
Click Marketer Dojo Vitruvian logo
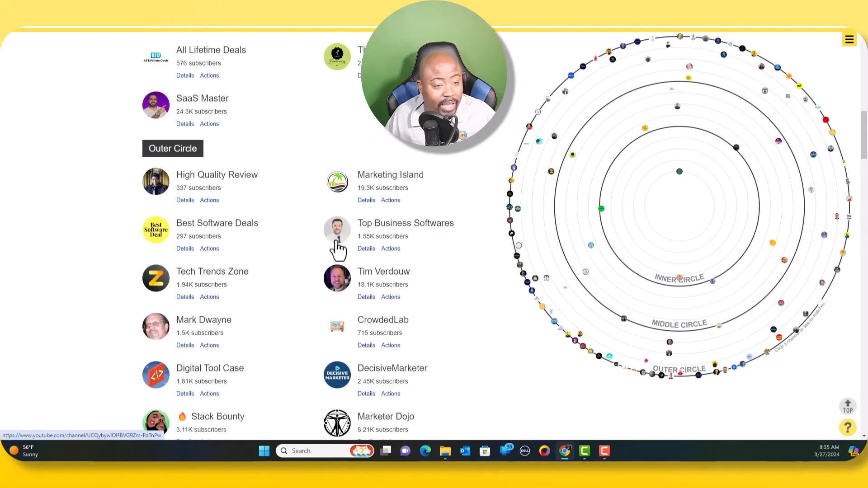337,423
